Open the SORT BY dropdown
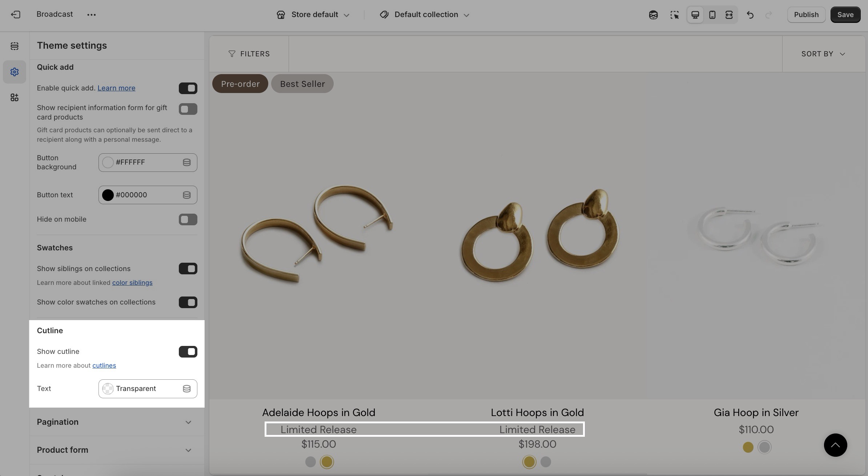The image size is (868, 476). [x=823, y=54]
